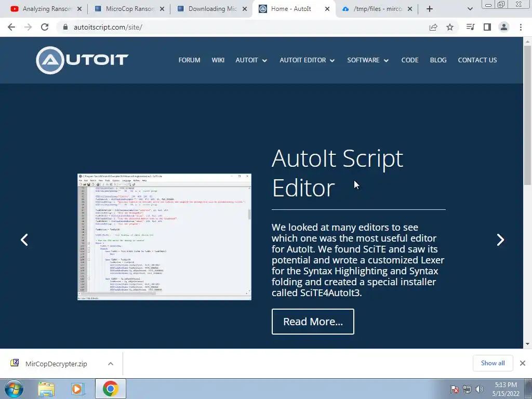Close the Home - AutoIt tab
Image resolution: width=532 pixels, height=399 pixels.
point(327,9)
